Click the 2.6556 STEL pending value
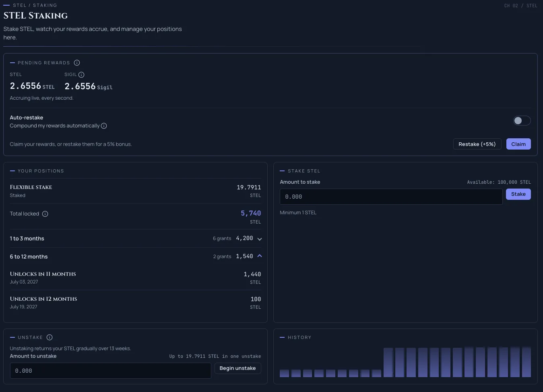The width and height of the screenshot is (543, 392). tap(32, 86)
